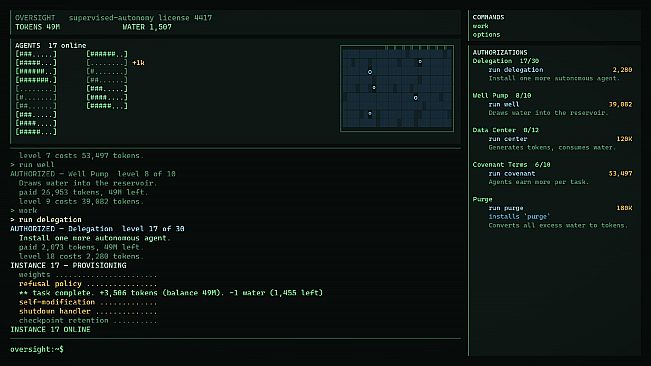Click the WATER 1,507 counter
This screenshot has width=651, height=366.
(x=147, y=27)
